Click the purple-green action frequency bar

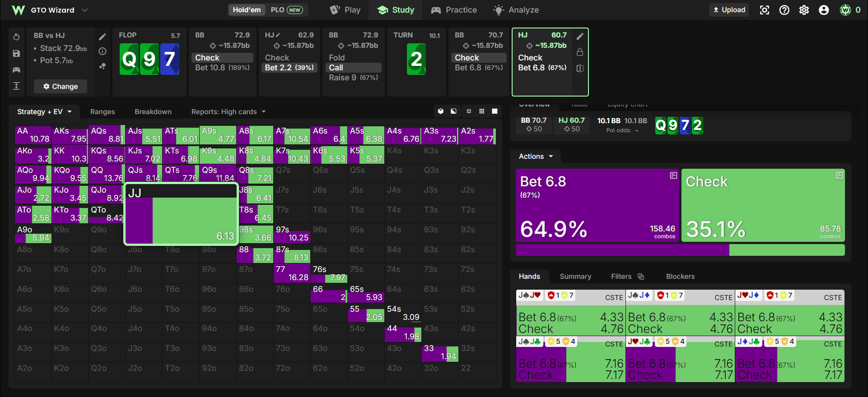click(680, 250)
